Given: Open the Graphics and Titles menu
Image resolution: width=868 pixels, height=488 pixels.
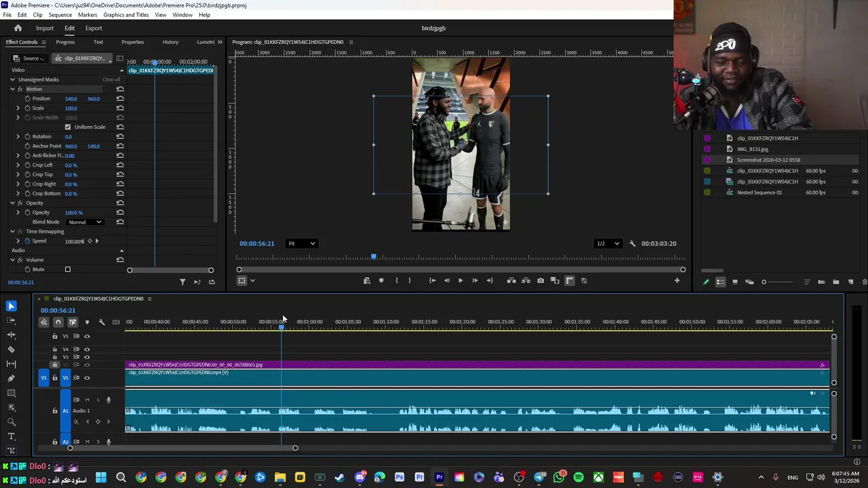Looking at the screenshot, I should pos(126,15).
